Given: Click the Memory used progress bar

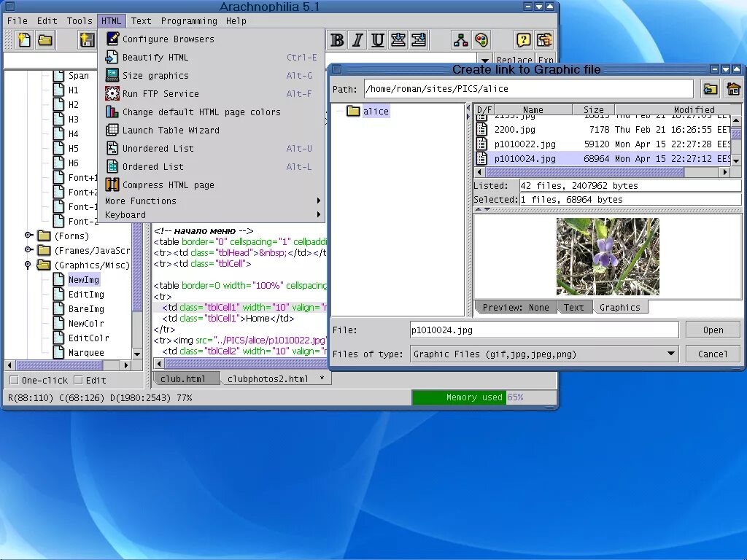Looking at the screenshot, I should 484,397.
